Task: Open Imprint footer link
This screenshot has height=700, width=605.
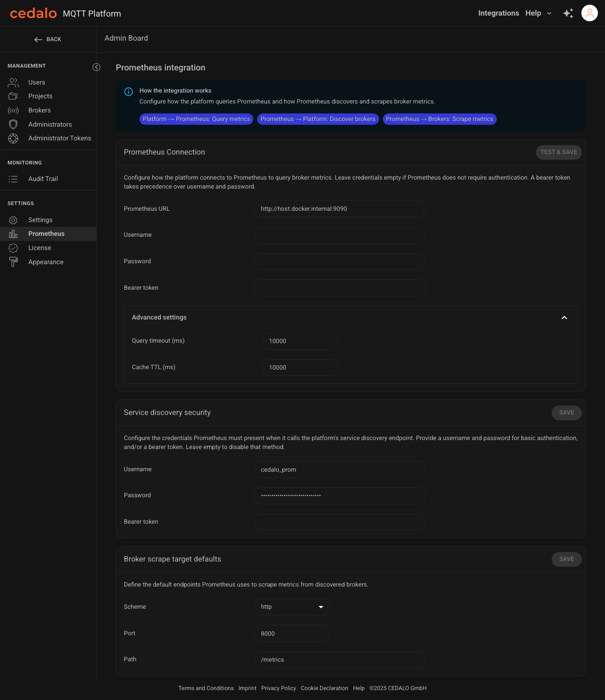Action: 247,688
